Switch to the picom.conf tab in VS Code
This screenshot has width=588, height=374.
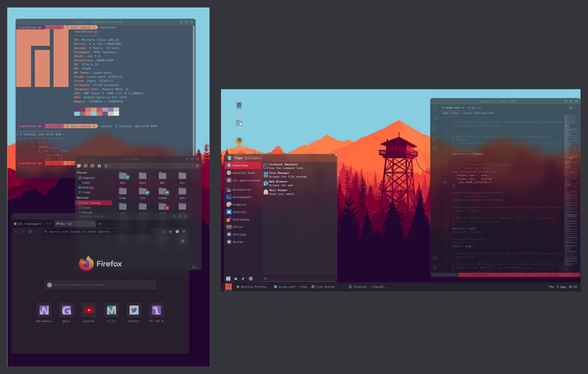(x=453, y=107)
